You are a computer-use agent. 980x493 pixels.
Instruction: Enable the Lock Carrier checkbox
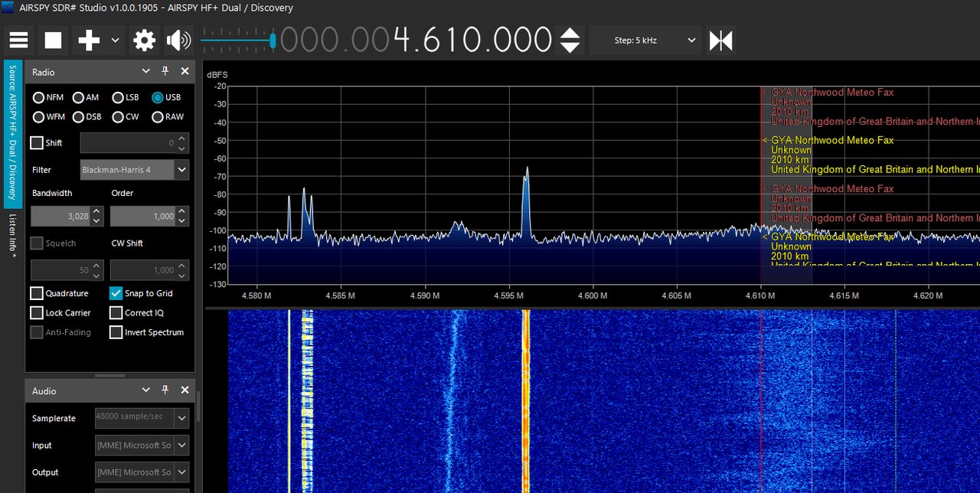(37, 313)
